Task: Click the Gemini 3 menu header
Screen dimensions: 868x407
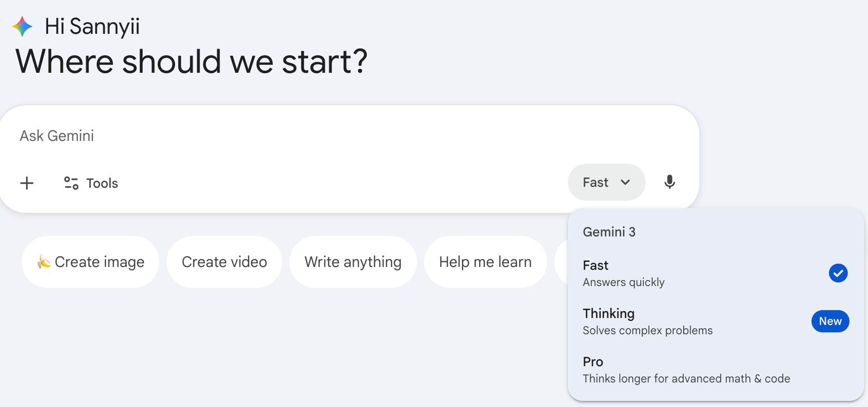Action: click(609, 232)
